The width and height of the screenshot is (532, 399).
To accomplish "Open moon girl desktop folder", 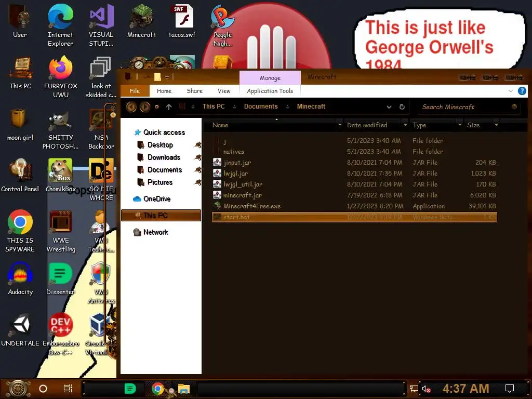I will (x=20, y=124).
